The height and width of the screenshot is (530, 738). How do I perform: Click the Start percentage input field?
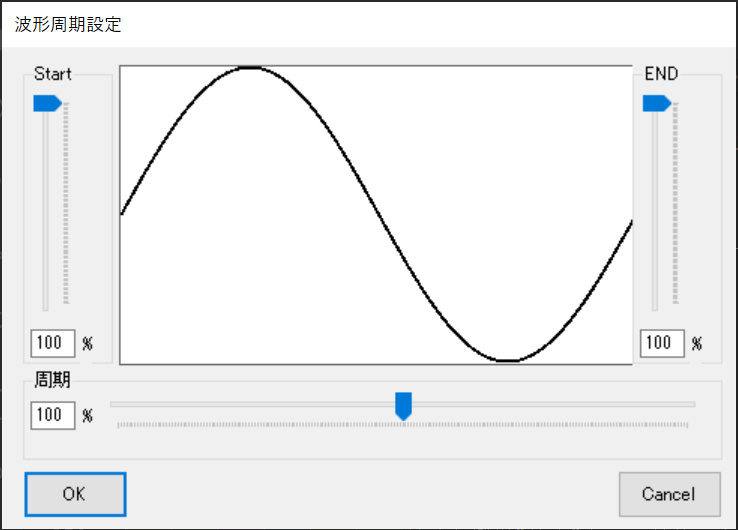point(50,343)
